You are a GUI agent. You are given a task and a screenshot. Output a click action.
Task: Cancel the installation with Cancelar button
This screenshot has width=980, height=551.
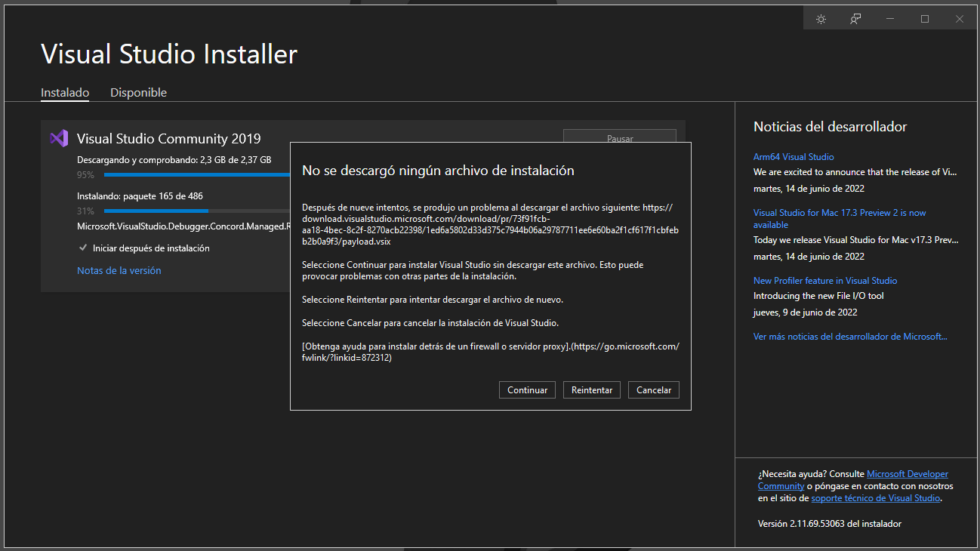(654, 389)
